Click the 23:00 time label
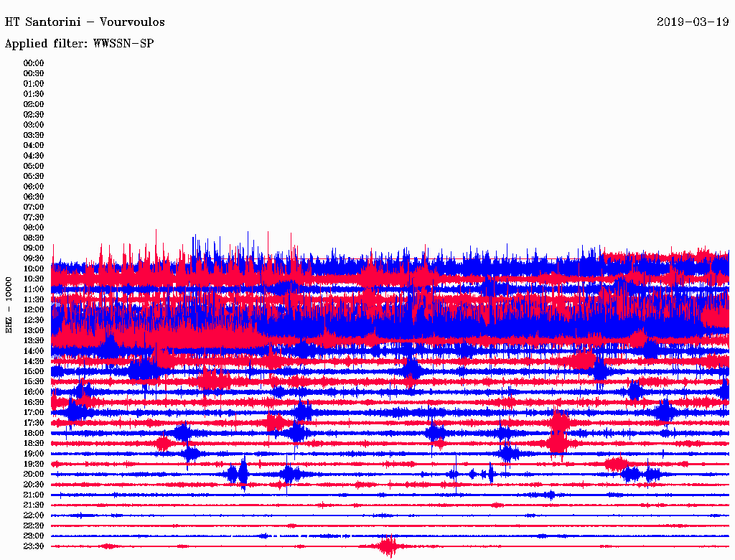The image size is (735, 560). click(x=34, y=536)
